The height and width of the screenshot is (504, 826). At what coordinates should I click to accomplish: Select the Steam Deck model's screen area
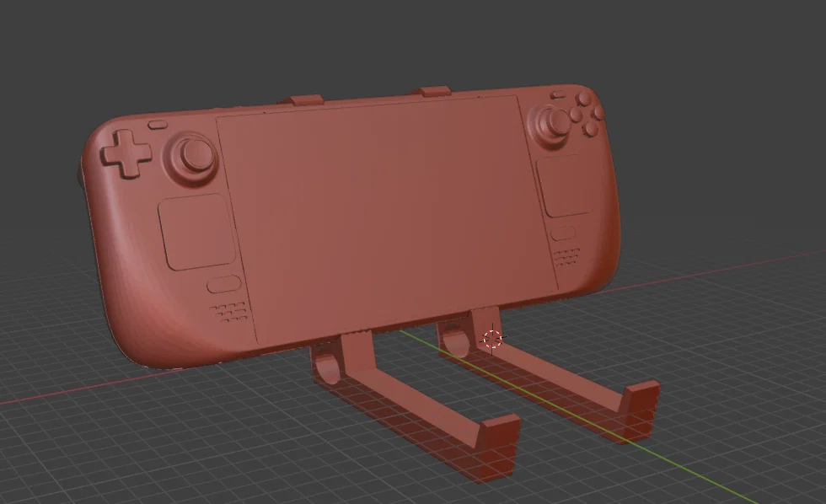click(x=387, y=218)
